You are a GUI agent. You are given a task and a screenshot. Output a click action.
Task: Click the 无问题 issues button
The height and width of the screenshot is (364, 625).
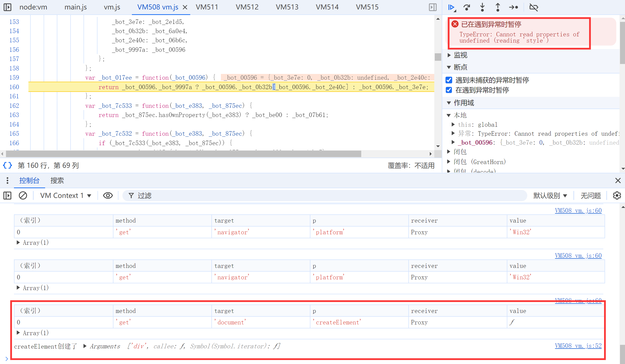coord(591,195)
